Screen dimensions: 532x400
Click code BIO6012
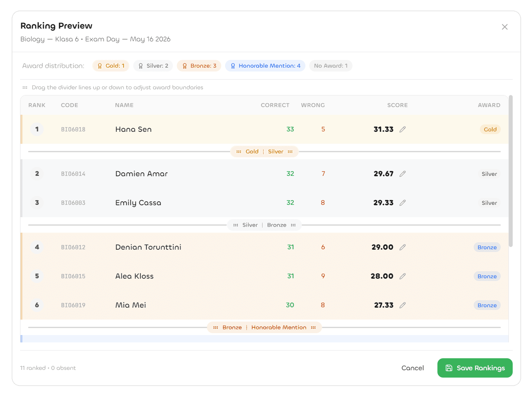click(x=73, y=247)
